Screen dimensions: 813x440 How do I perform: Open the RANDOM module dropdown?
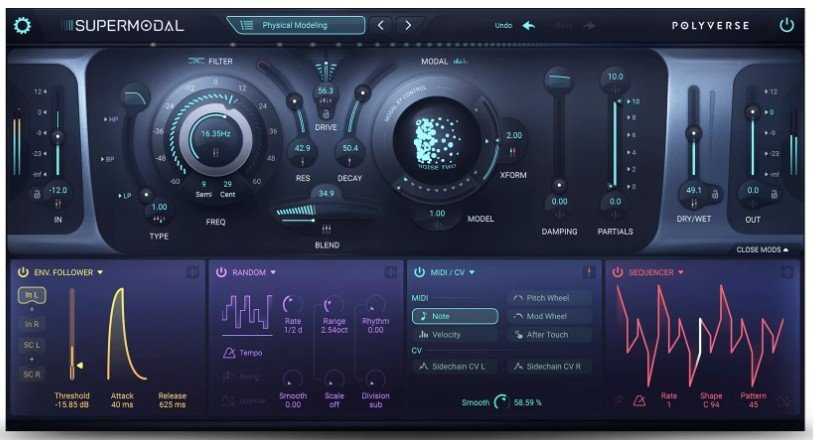(273, 272)
